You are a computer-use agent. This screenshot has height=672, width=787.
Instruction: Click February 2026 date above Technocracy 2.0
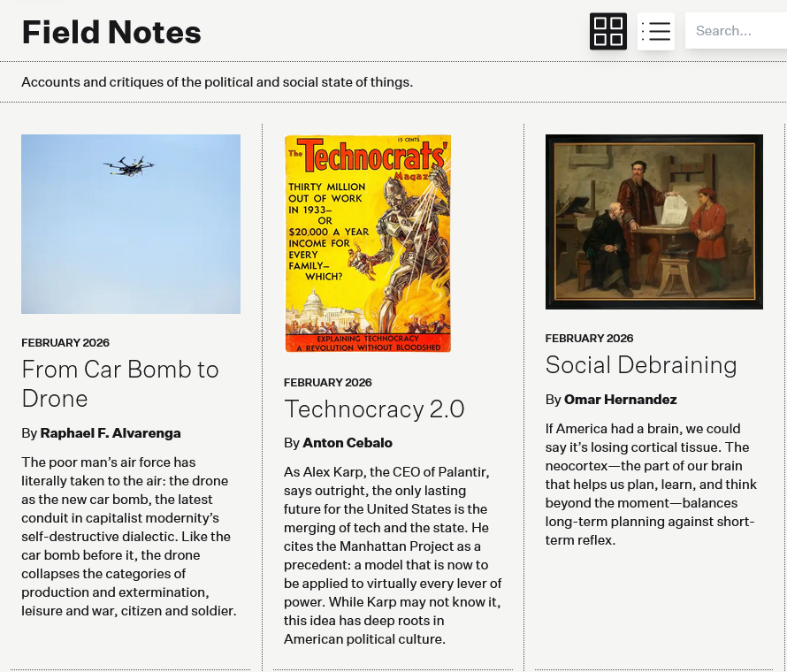tap(328, 383)
